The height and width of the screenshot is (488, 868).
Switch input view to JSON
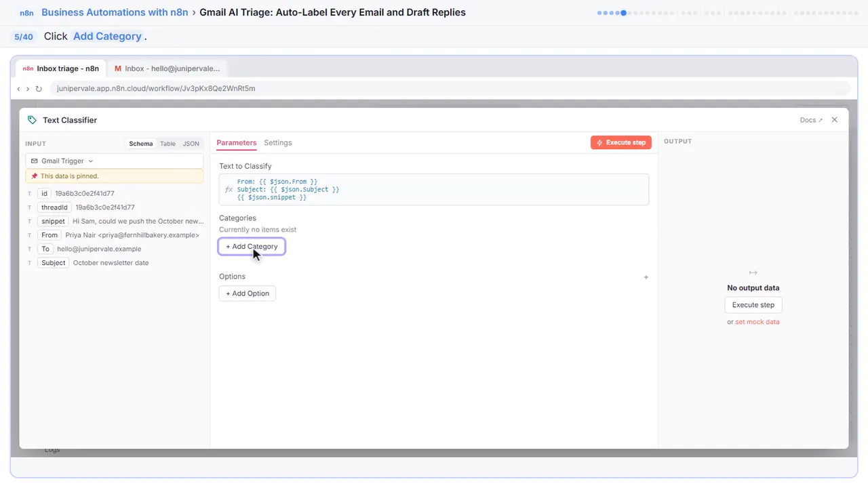pos(191,144)
